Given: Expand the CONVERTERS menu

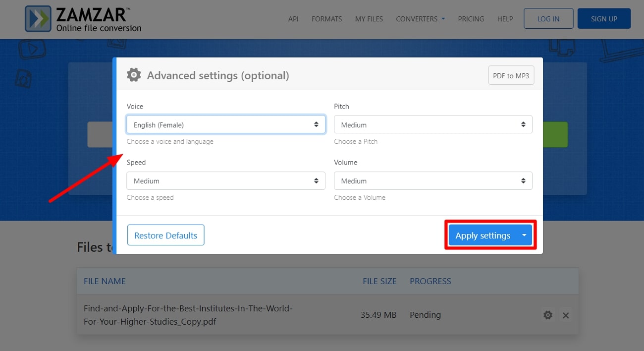Looking at the screenshot, I should 420,19.
